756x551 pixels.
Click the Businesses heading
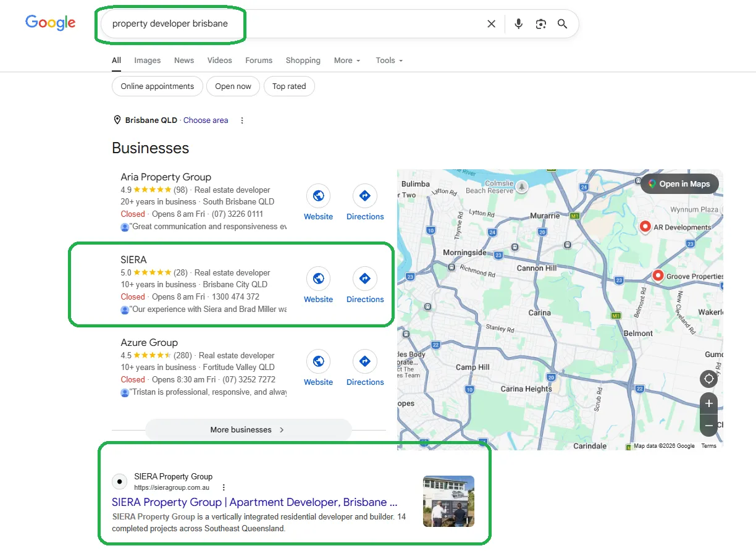click(151, 148)
